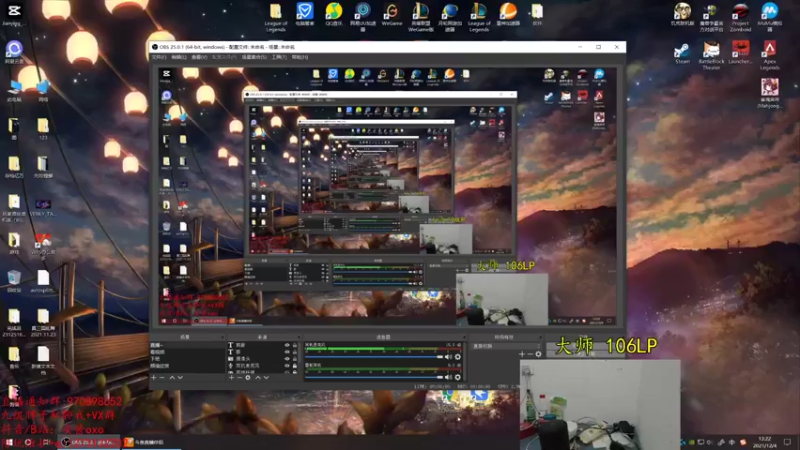The image size is (800, 450).
Task: Open settings gear of second mixer track
Action: [x=458, y=377]
